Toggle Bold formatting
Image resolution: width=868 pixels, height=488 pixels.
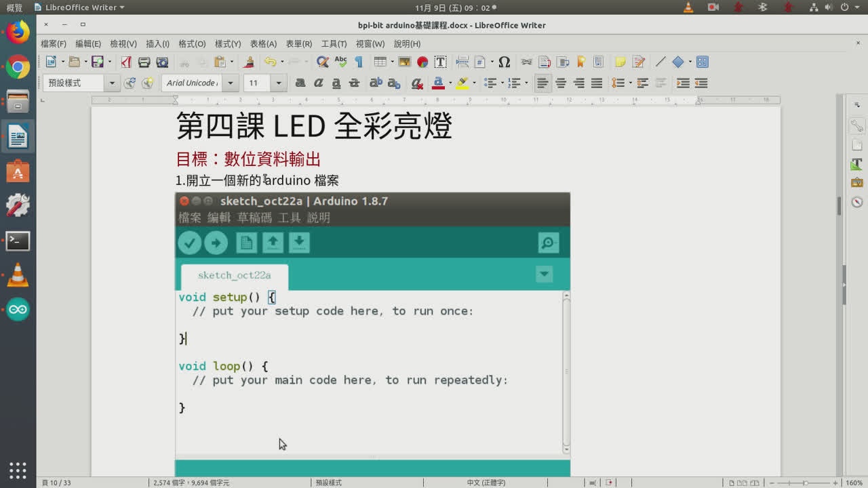tap(300, 83)
